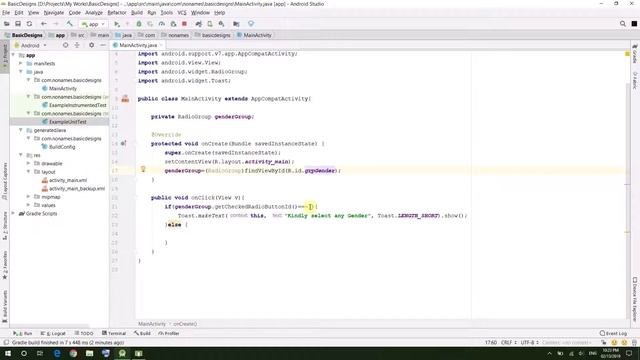
Task: Open the Gradle side tool window
Action: click(635, 54)
